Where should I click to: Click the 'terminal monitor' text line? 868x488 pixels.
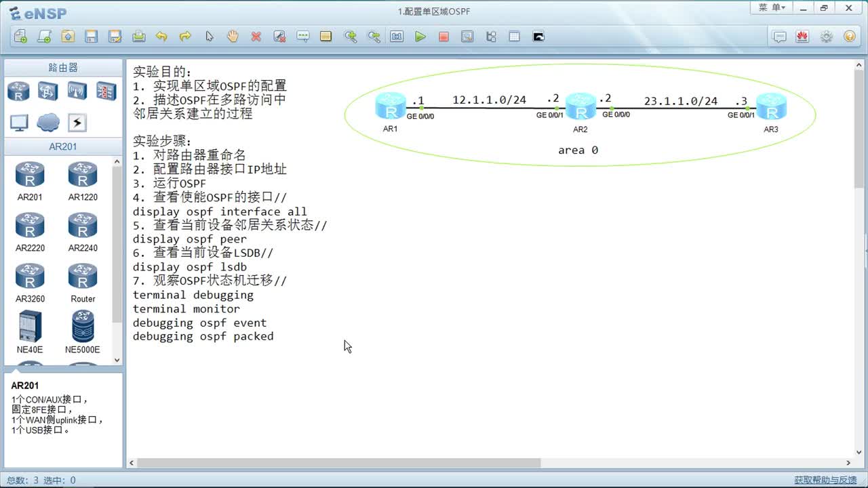pyautogui.click(x=186, y=308)
